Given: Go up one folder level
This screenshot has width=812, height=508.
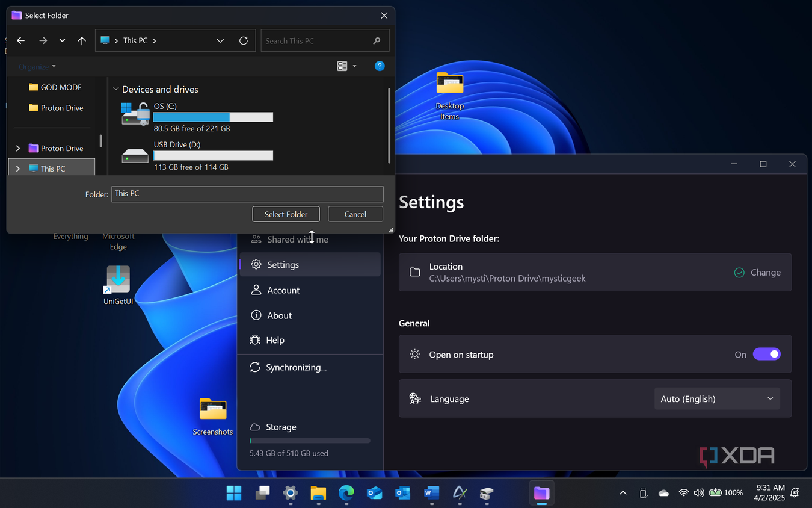Looking at the screenshot, I should point(82,41).
